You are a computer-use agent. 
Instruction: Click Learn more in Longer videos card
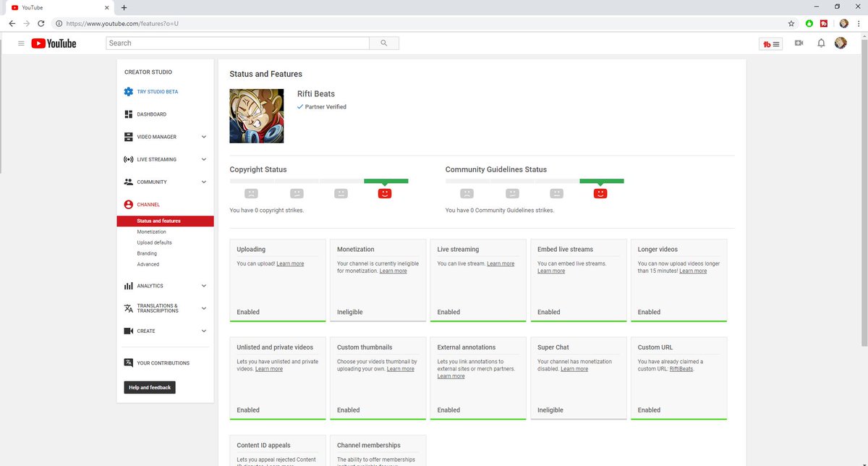[x=693, y=271]
